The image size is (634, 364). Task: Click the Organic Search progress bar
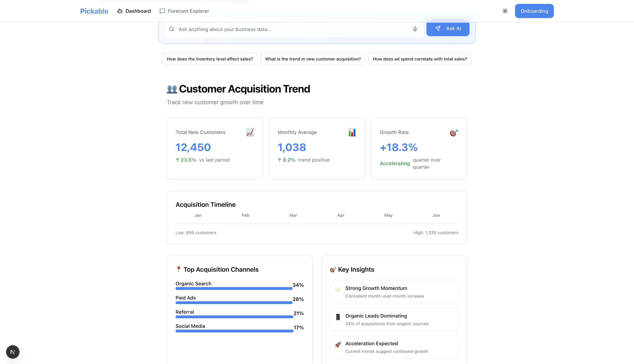234,289
